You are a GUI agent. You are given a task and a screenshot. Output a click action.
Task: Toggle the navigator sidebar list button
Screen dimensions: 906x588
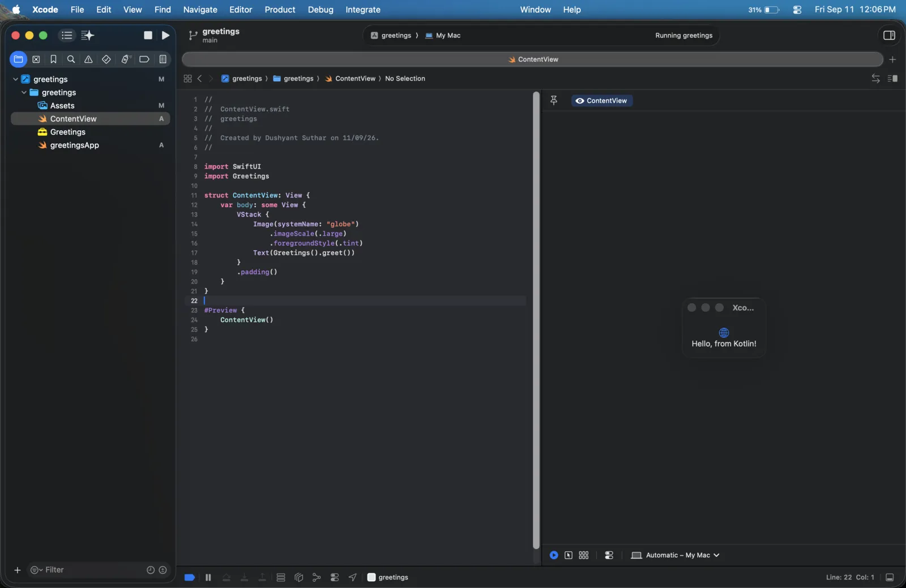[x=67, y=36]
